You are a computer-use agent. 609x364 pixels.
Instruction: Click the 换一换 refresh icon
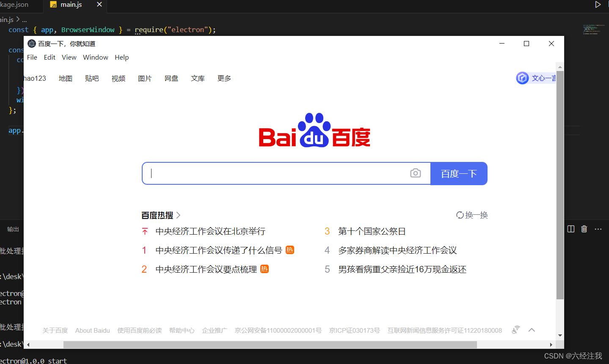coord(460,215)
